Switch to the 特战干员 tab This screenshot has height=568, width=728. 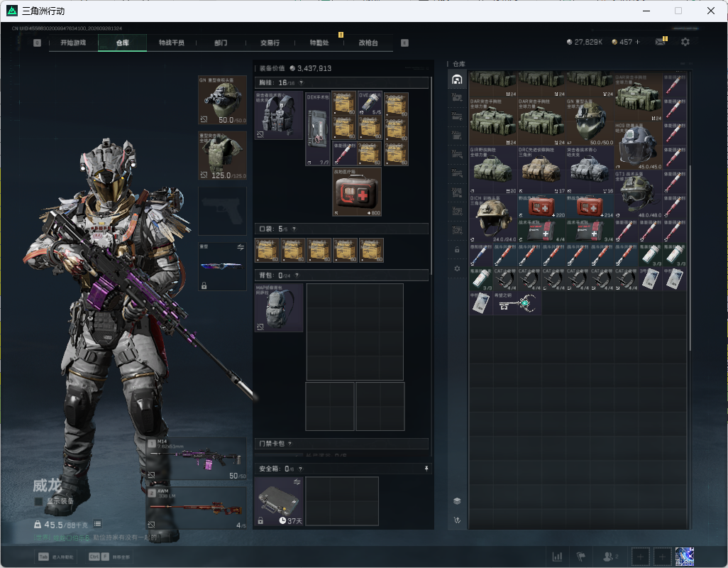point(172,43)
